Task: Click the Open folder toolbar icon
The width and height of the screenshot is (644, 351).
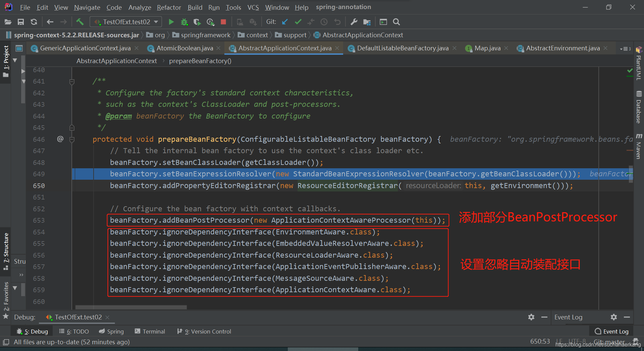Action: 8,22
